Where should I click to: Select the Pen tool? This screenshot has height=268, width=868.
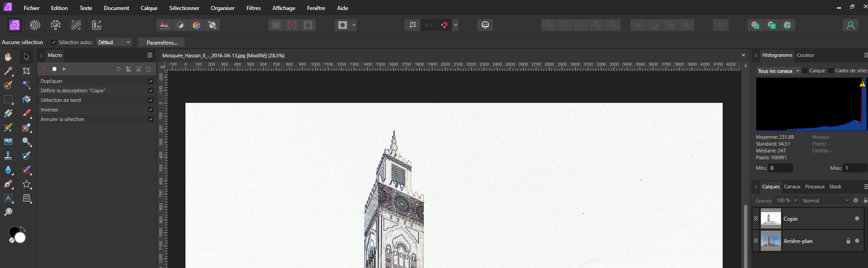coord(8,184)
